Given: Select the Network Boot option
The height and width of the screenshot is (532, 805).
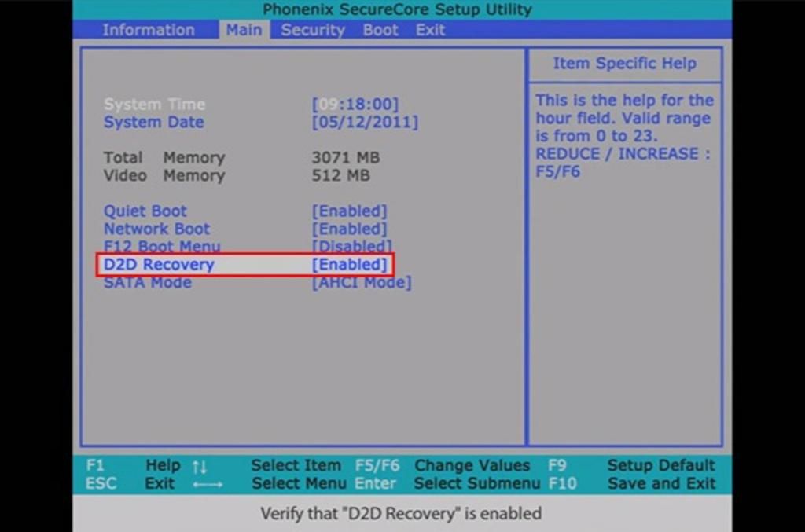Looking at the screenshot, I should [157, 229].
